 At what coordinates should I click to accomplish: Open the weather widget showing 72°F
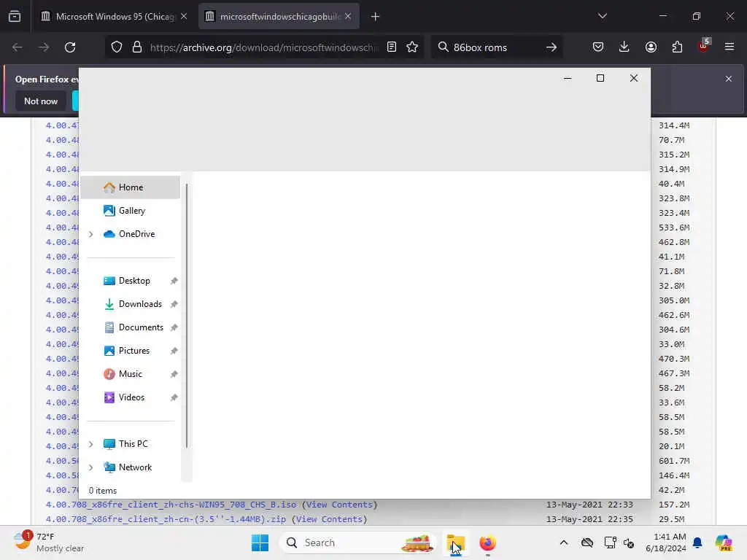[x=49, y=542]
